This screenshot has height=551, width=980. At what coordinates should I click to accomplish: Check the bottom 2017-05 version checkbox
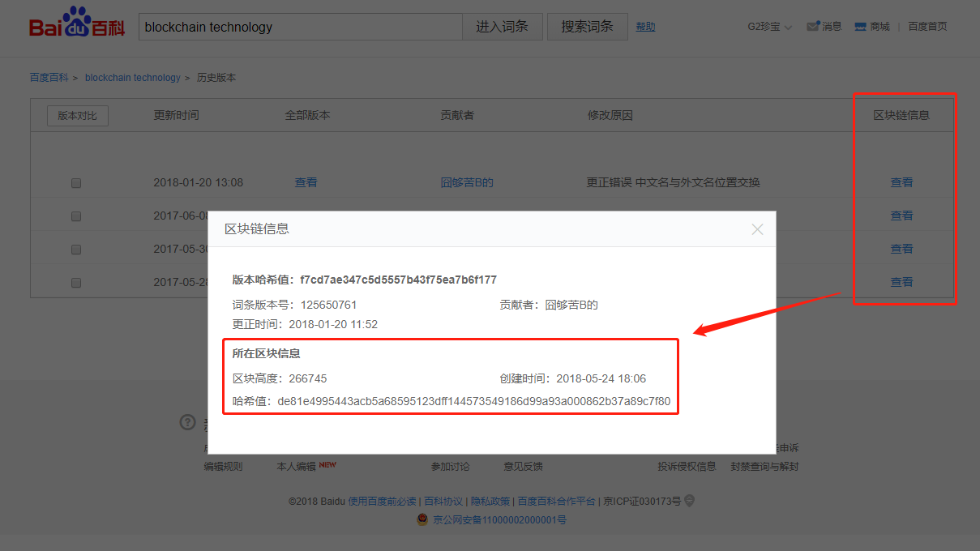(75, 282)
